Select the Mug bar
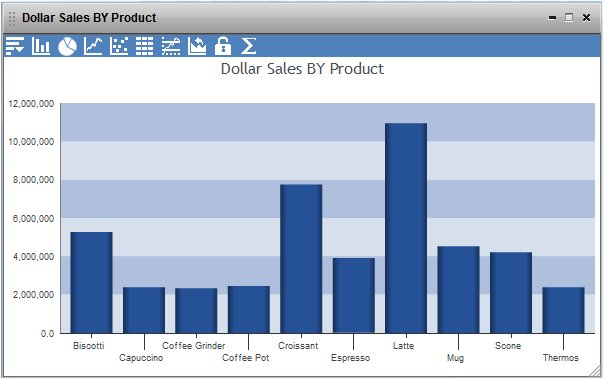The height and width of the screenshot is (379, 604). (x=458, y=290)
